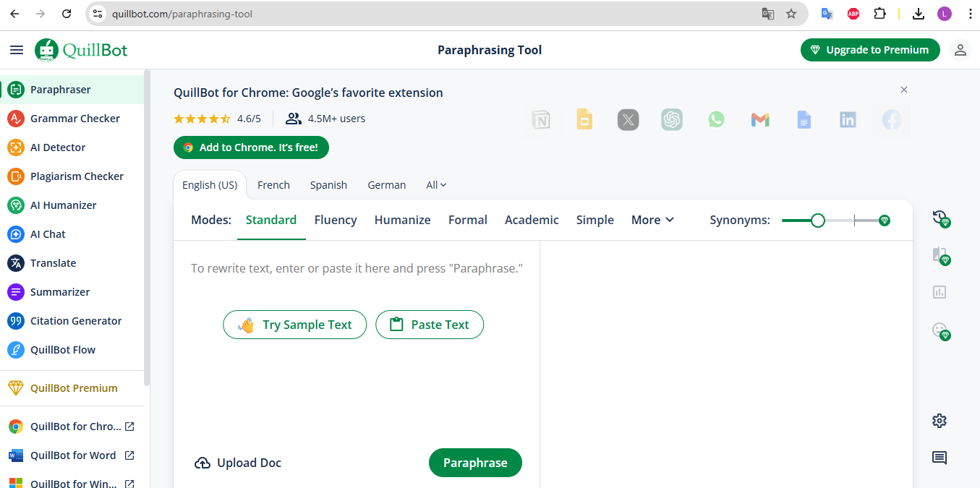
Task: Click the Synonyms slider handle
Action: (818, 221)
